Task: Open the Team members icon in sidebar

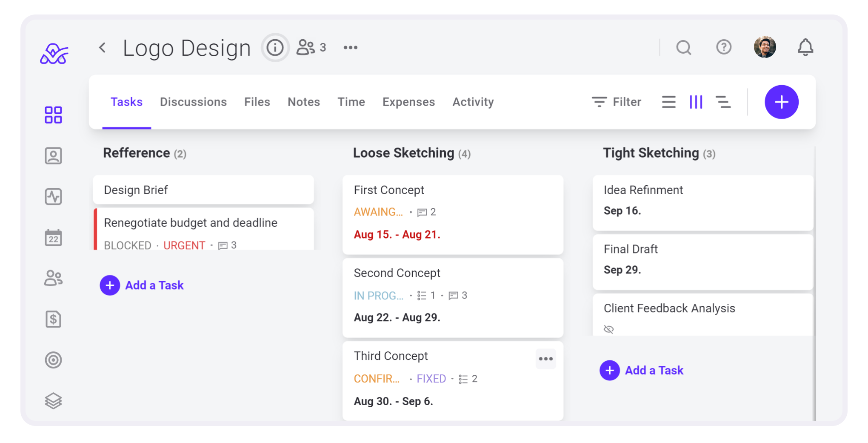Action: tap(53, 278)
